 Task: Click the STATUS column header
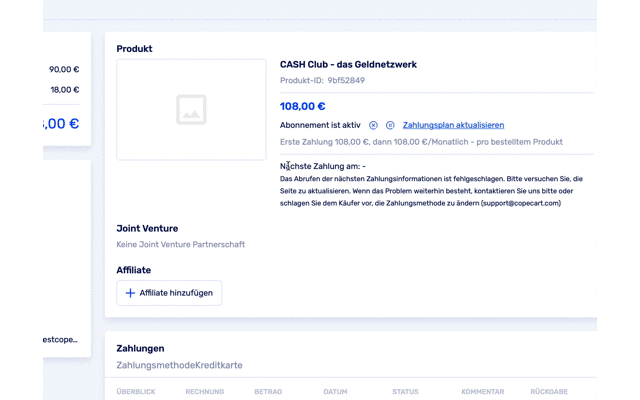[405, 392]
